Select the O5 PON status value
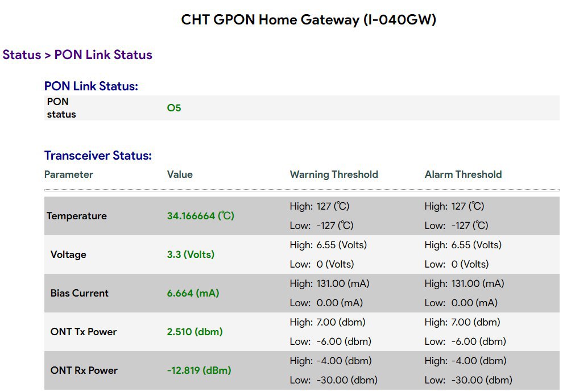Image resolution: width=567 pixels, height=392 pixels. click(x=174, y=108)
